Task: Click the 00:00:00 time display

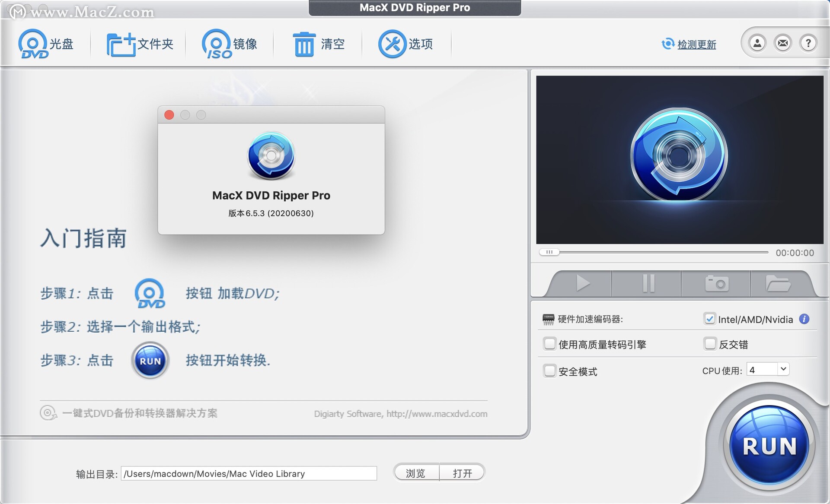Action: (795, 253)
